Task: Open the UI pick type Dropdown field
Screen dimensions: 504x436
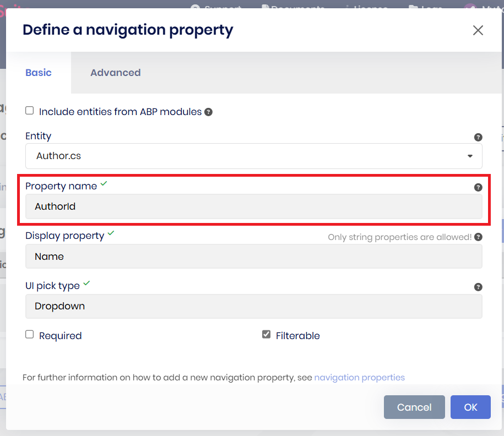Action: point(253,306)
